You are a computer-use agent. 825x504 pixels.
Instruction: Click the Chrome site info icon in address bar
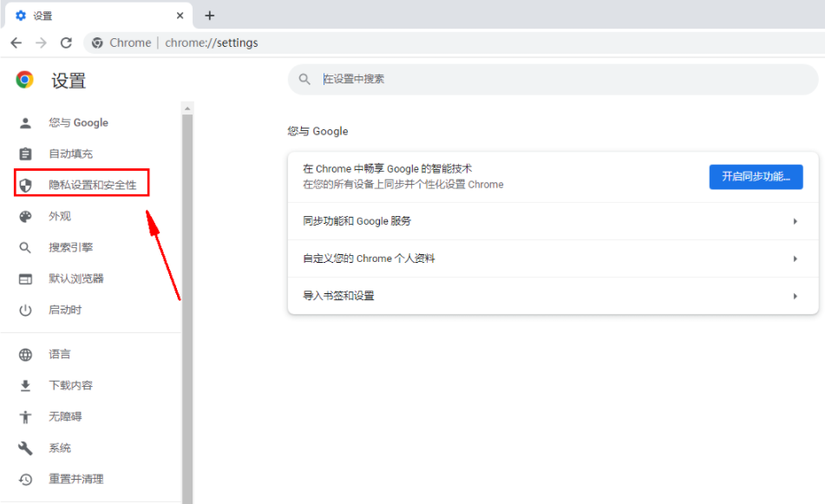97,43
